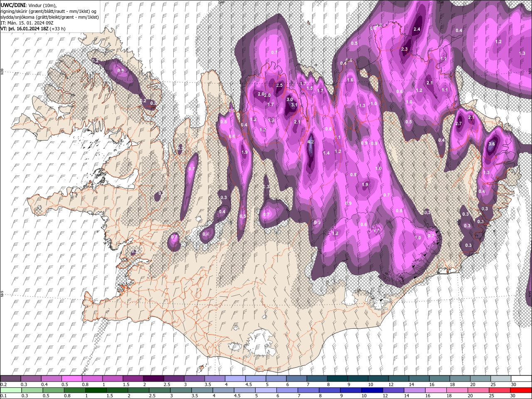Click the bright pink snow swatch labeled 0.5
Image resolution: width=532 pixels, height=399 pixels.
[71, 379]
